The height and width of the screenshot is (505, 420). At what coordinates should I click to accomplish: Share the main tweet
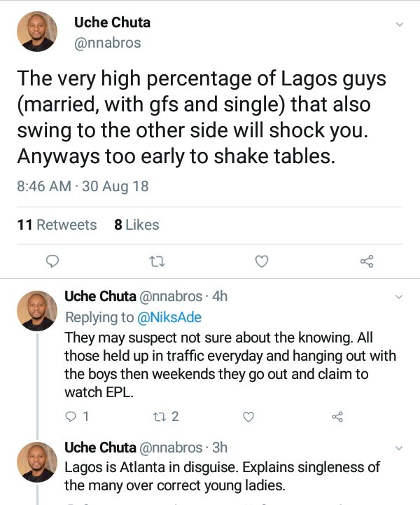coord(367,261)
